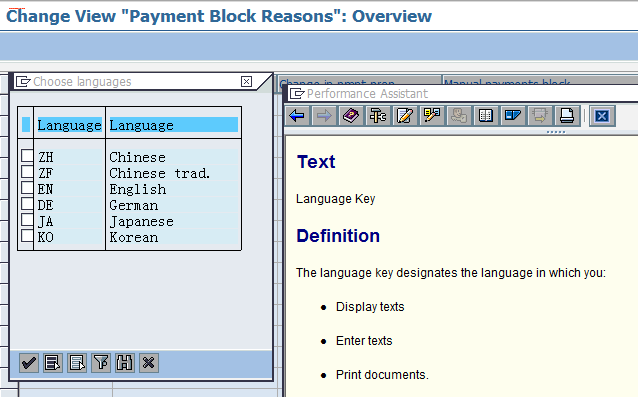Click the 'Print documents.' bullet item

coord(382,375)
